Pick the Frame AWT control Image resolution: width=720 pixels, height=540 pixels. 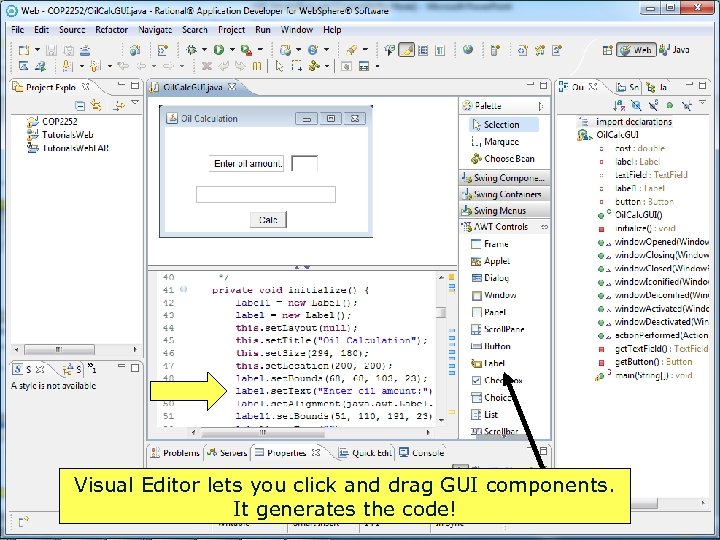[x=489, y=244]
